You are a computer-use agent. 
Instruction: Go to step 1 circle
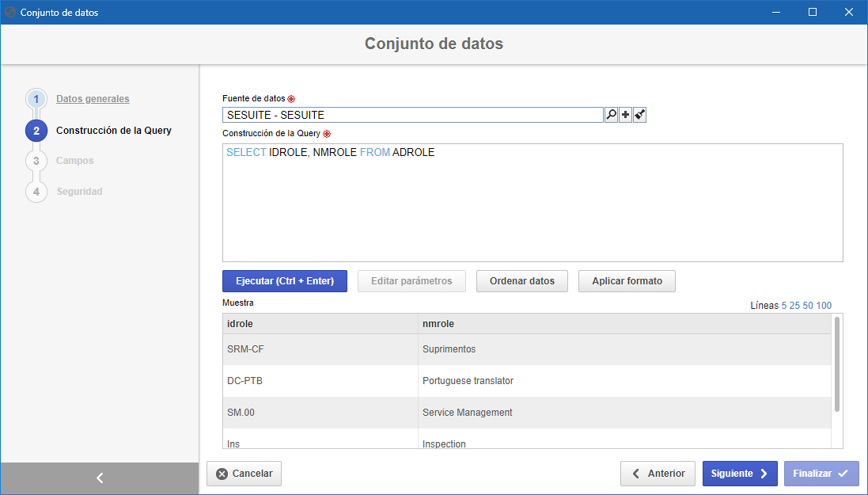pos(36,99)
